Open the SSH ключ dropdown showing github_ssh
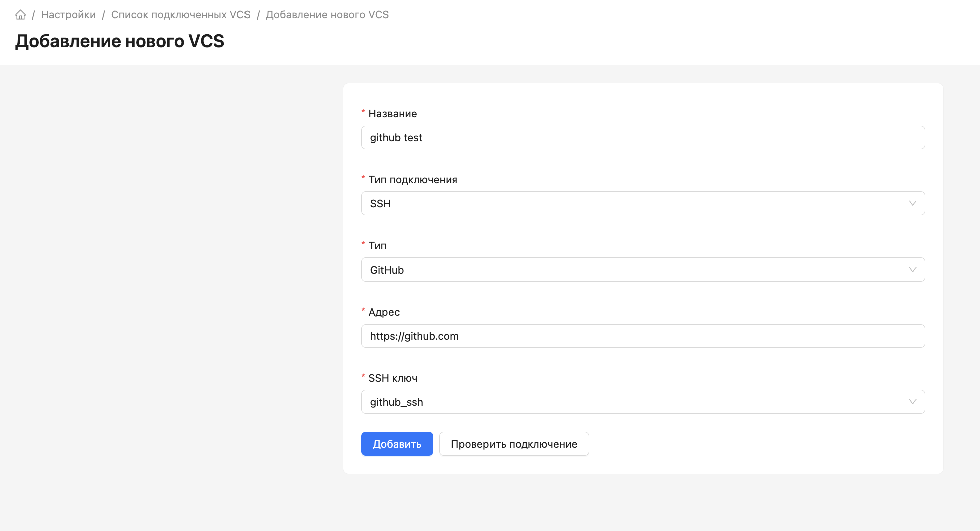Screen dimensions: 980x531 click(643, 402)
